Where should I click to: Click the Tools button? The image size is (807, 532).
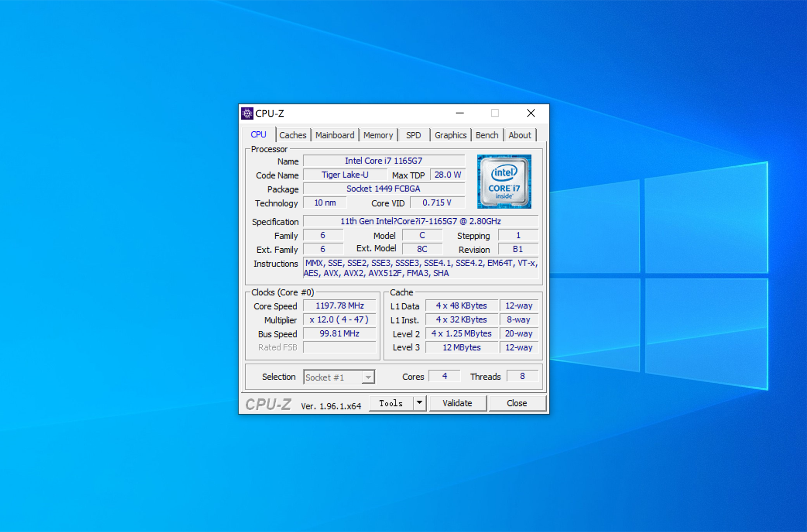click(391, 403)
